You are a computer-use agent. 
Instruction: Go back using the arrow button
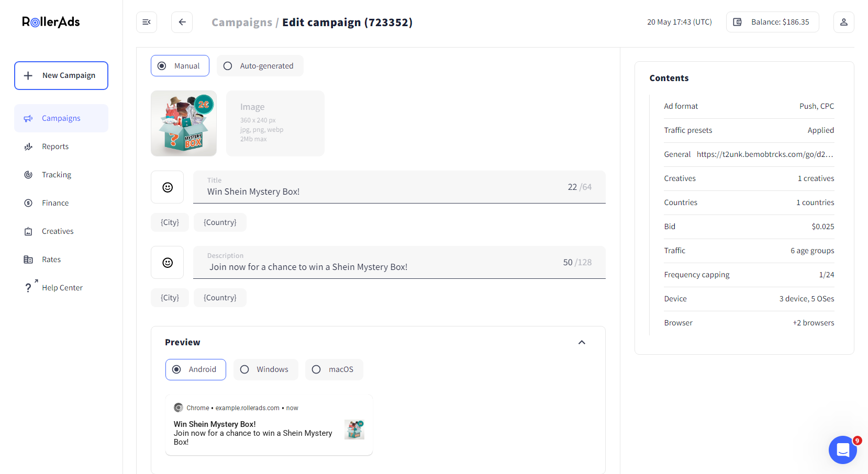click(x=182, y=22)
